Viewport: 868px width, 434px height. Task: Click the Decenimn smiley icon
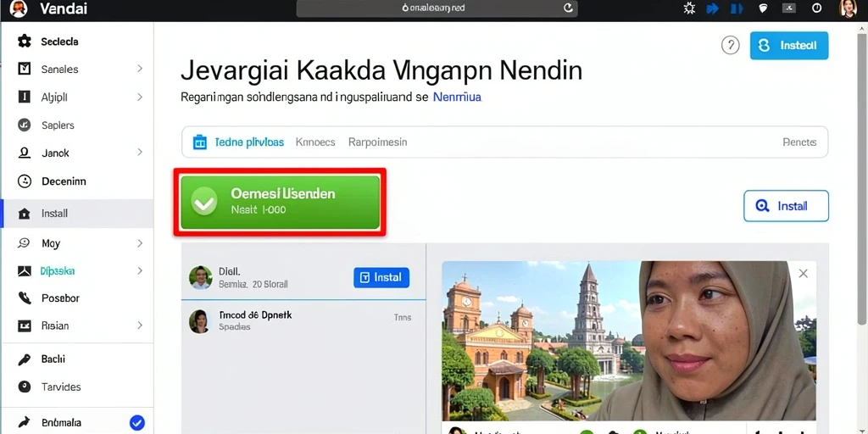[x=25, y=181]
